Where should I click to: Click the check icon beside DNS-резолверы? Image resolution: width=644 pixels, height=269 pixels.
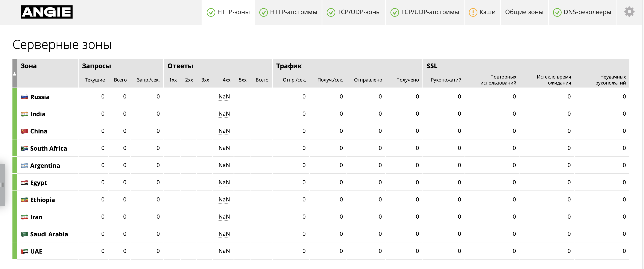[557, 12]
